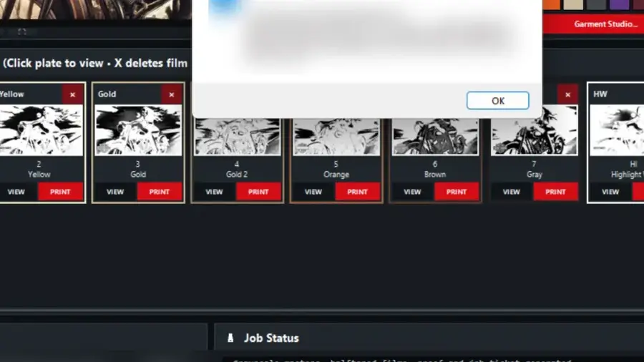View the Highlight White plate

point(610,192)
